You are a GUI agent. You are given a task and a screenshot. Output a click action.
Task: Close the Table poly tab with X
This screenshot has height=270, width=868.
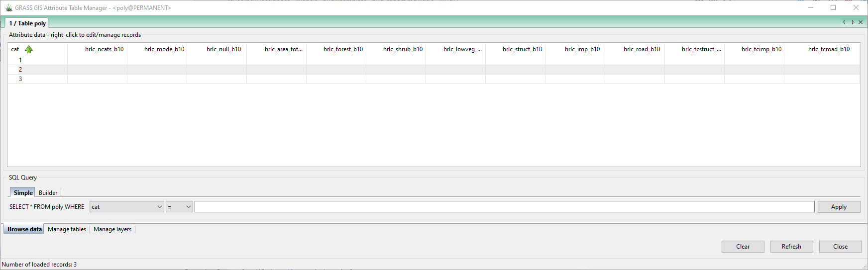[861, 22]
